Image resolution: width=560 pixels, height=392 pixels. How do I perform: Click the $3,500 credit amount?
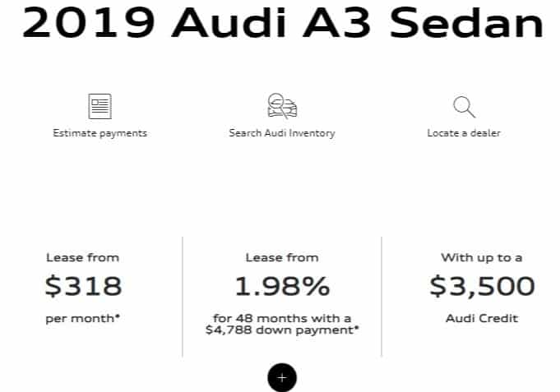click(482, 286)
